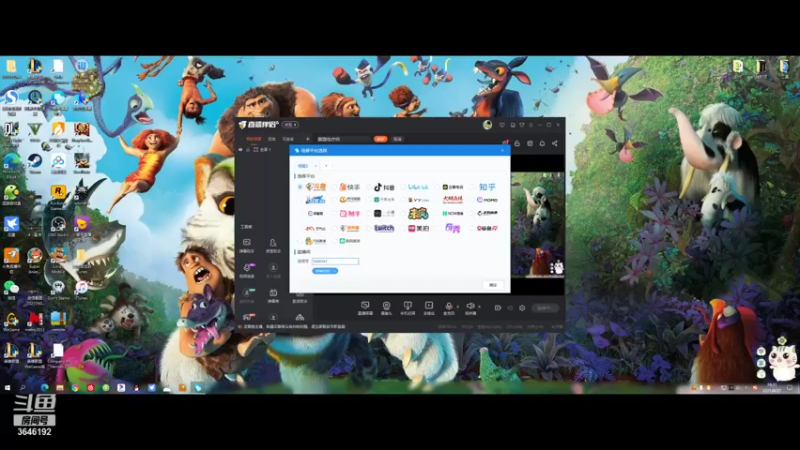Add a screen capture source from the bottom toolbar

(x=365, y=308)
